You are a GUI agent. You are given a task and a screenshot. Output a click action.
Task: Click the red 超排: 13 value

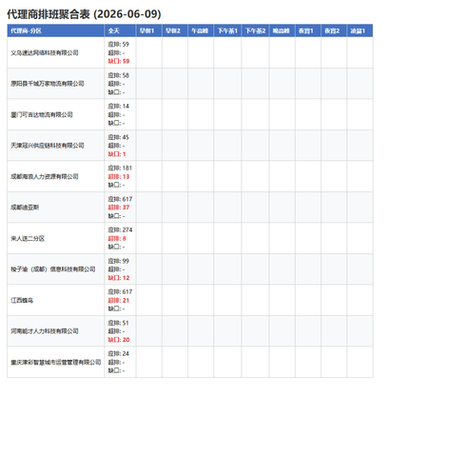click(x=119, y=176)
